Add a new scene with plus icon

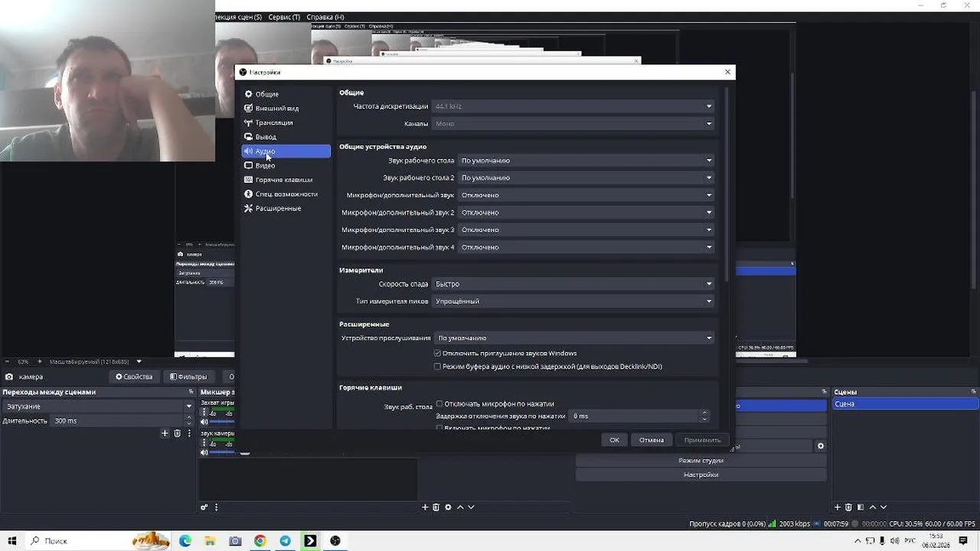click(838, 507)
